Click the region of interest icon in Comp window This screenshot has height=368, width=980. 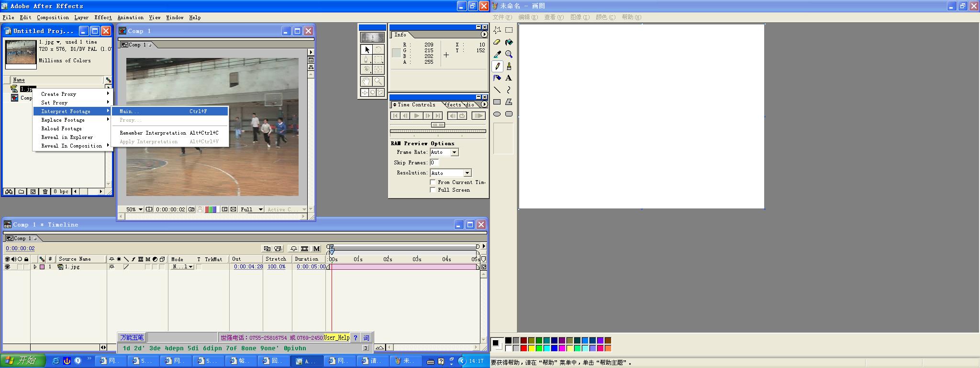click(224, 209)
